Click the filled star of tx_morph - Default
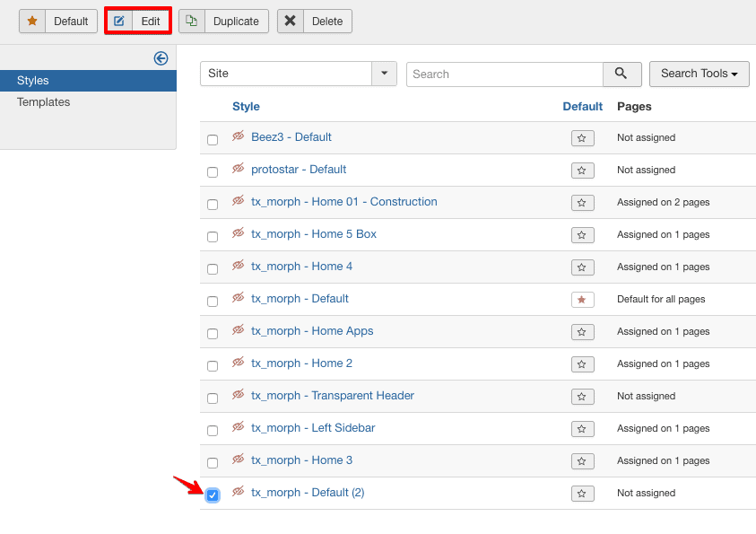The image size is (756, 534). [x=582, y=300]
